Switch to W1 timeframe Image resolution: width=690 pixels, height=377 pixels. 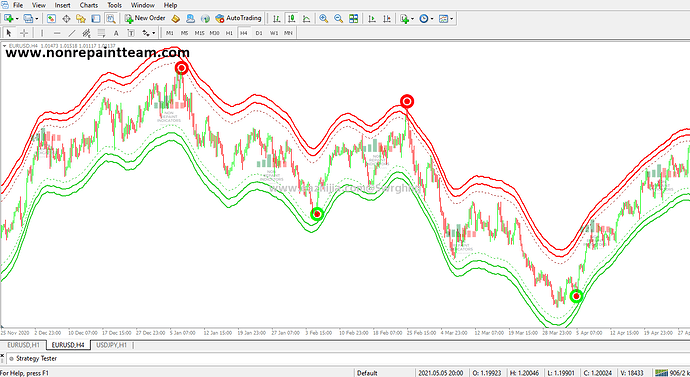[274, 33]
